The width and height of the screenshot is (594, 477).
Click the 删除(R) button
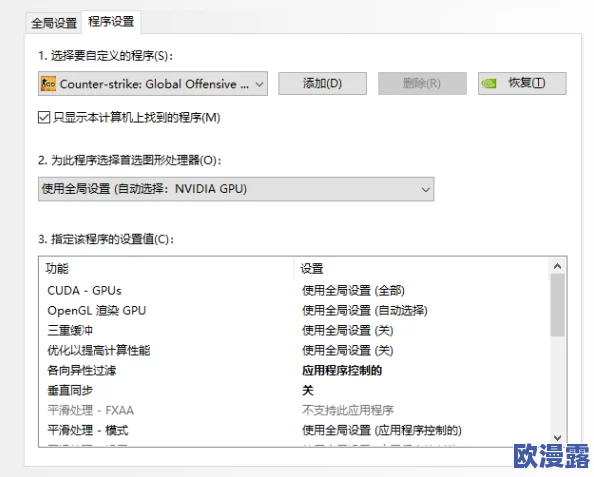tap(422, 83)
